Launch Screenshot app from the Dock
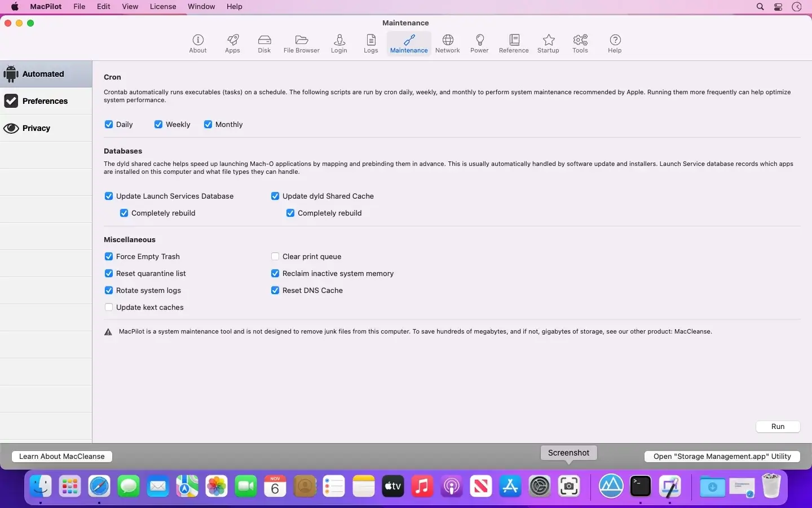 569,486
